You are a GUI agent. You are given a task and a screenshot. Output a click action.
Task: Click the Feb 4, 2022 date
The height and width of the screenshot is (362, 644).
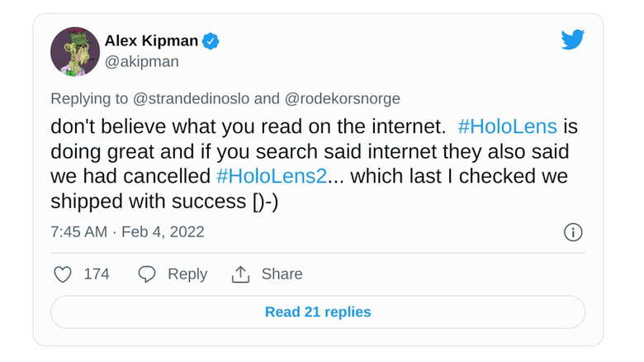pos(163,232)
